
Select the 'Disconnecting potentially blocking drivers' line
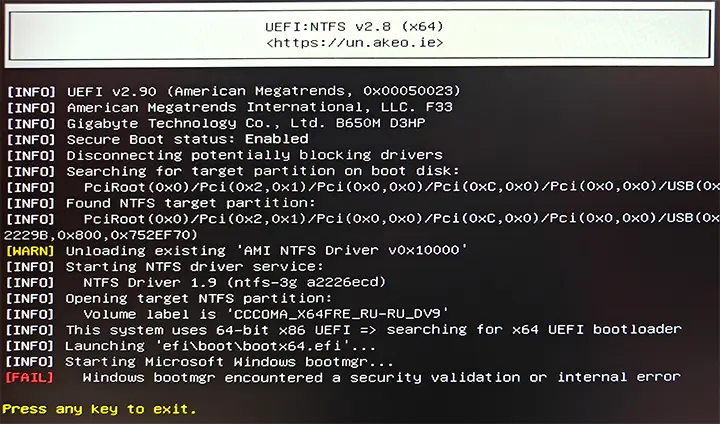tap(254, 155)
